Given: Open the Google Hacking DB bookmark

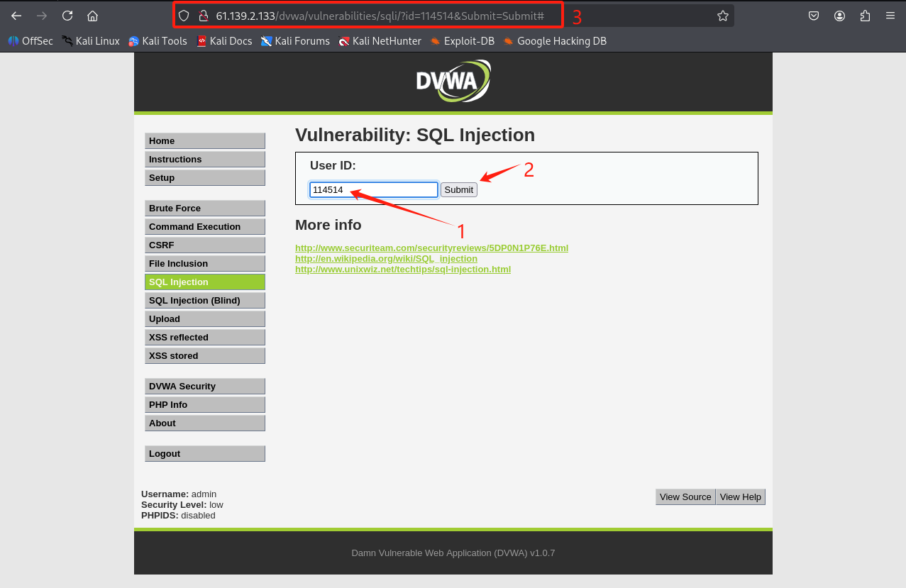Looking at the screenshot, I should click(x=555, y=41).
